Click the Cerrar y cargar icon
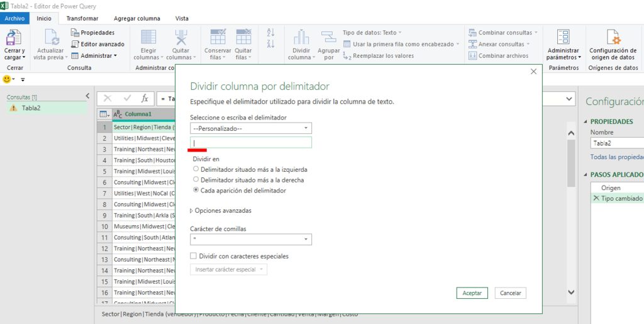Screen dimensions: 644x324 tap(14, 38)
